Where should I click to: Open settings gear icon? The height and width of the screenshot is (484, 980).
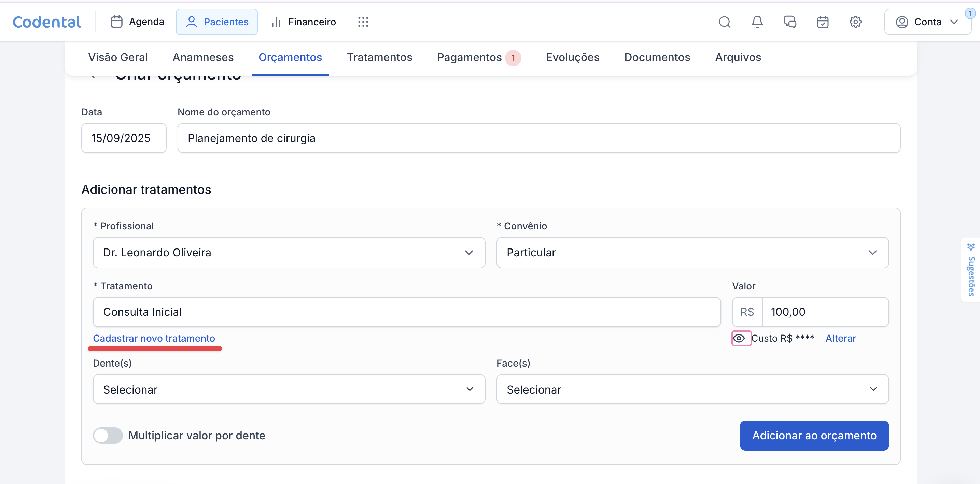[855, 22]
